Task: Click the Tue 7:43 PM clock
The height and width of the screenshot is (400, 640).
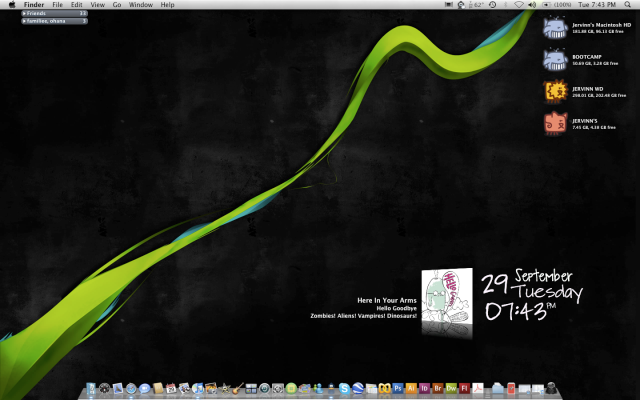Action: 596,5
